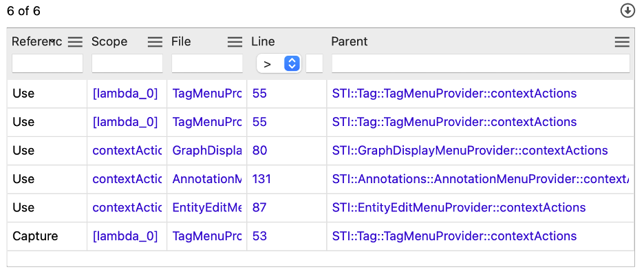
Task: Click the download arrow icon
Action: pyautogui.click(x=627, y=11)
